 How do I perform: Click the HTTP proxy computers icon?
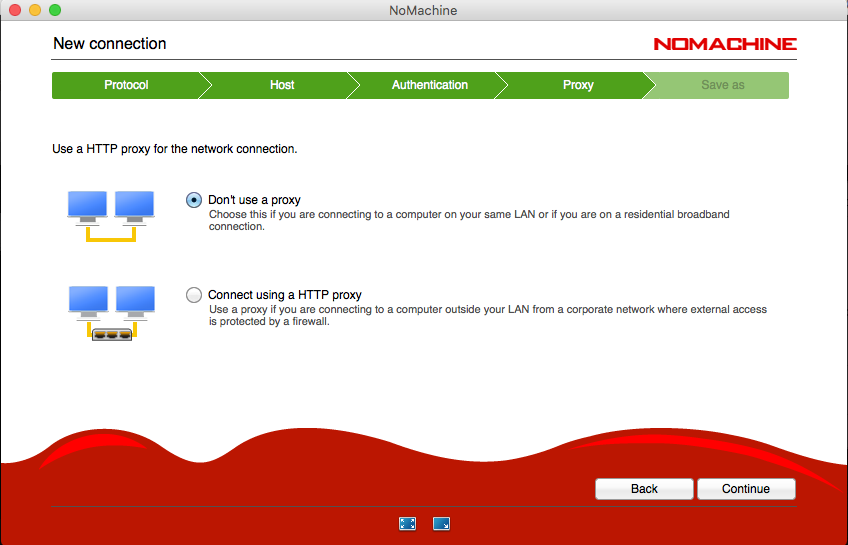click(x=112, y=313)
